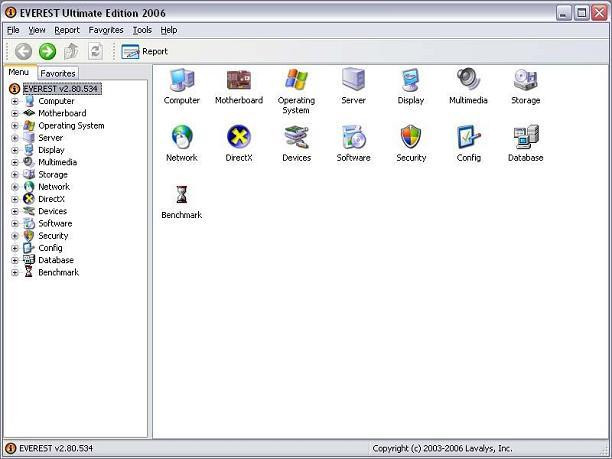Open the Multimedia speaker icon in main pane

point(468,80)
